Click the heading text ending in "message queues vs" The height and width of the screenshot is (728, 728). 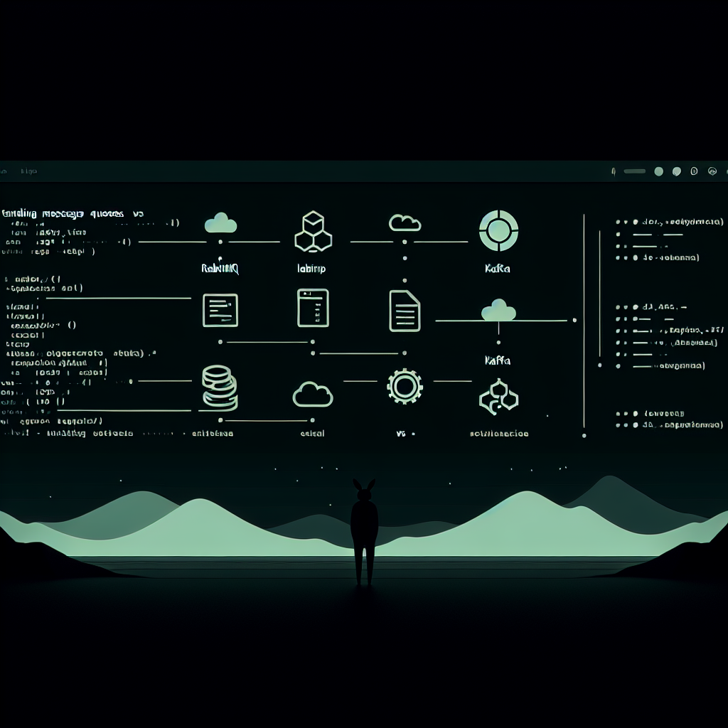[73, 213]
